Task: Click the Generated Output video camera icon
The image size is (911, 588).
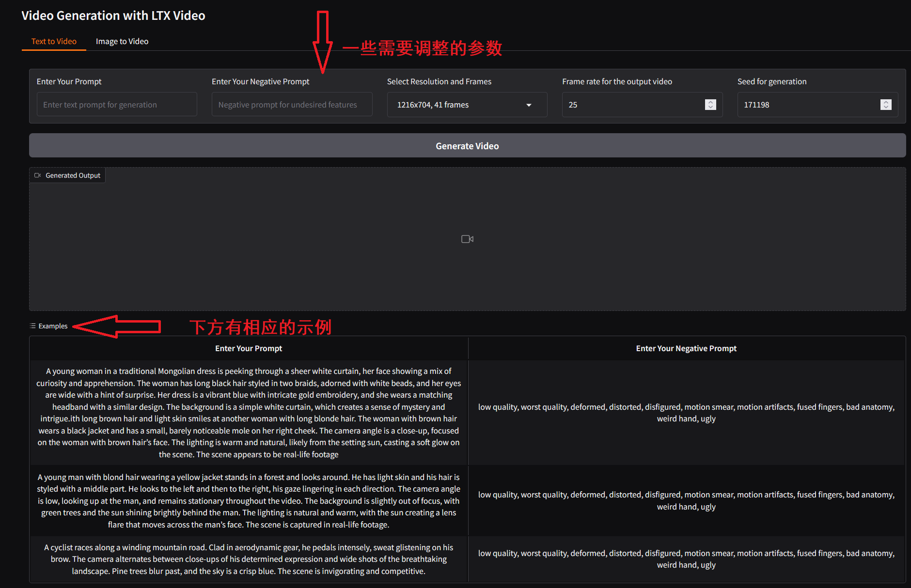Action: coord(37,175)
